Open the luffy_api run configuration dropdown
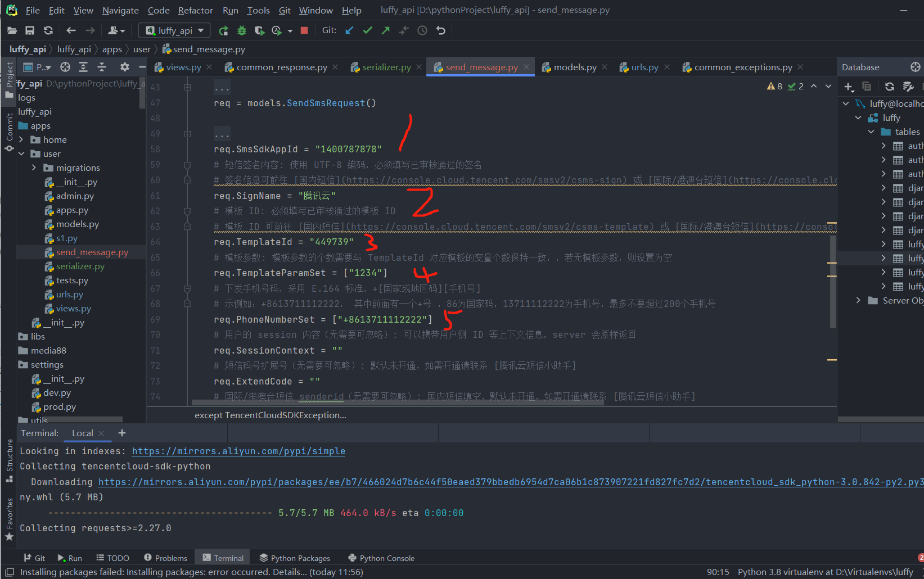 point(174,30)
